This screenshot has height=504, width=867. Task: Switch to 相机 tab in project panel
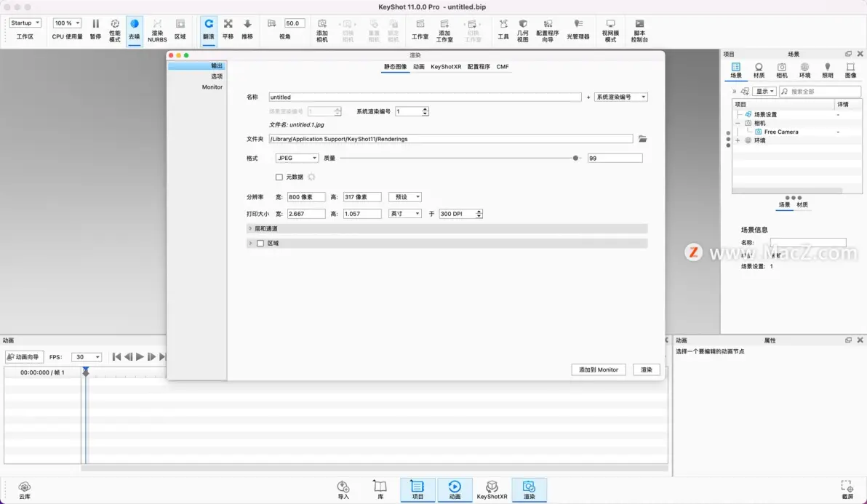(x=782, y=71)
